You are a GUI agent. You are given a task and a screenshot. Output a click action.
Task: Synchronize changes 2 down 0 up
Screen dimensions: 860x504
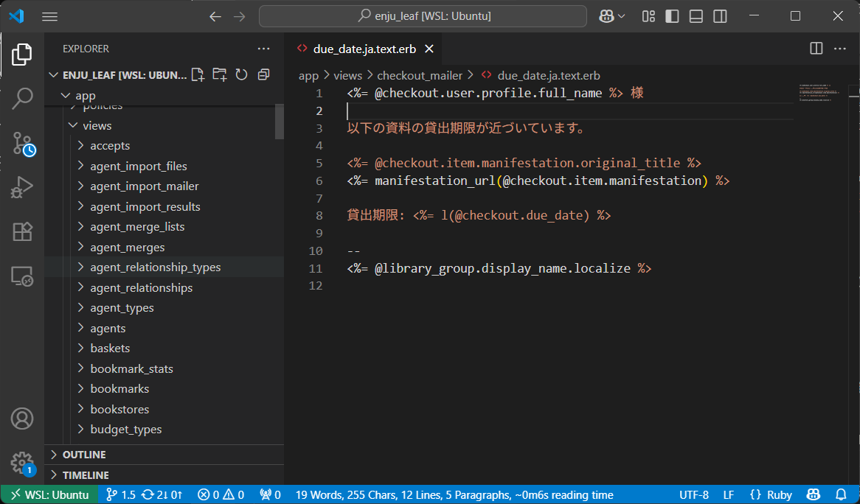[162, 494]
